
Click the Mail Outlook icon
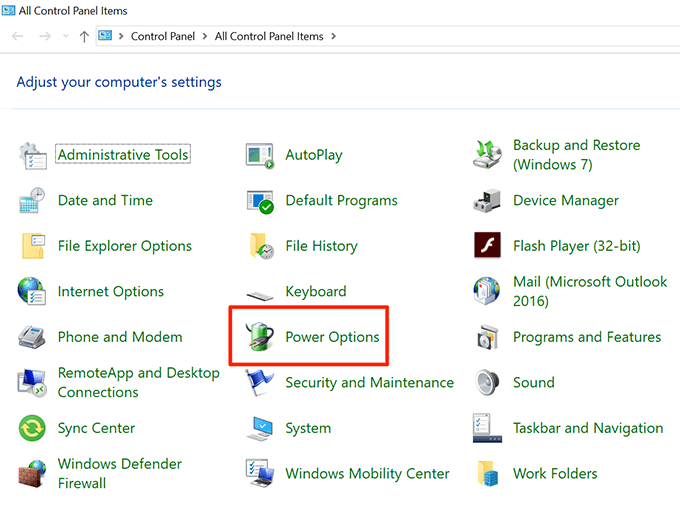click(x=487, y=291)
